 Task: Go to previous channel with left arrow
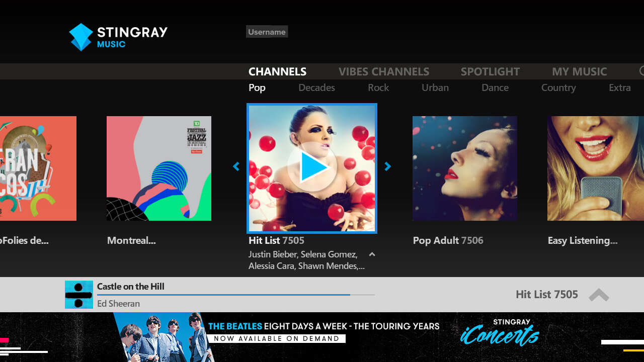click(236, 166)
